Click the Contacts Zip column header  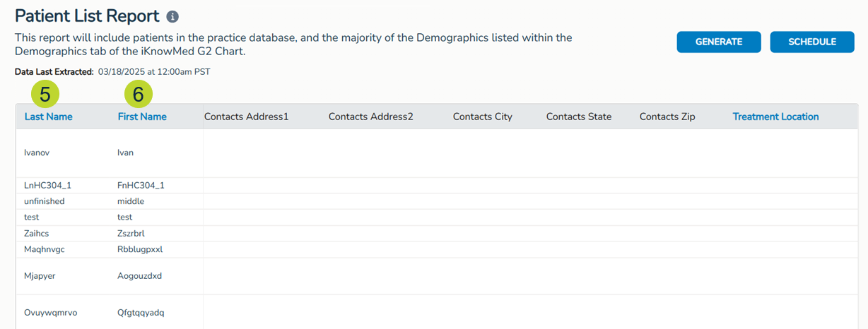(x=667, y=116)
